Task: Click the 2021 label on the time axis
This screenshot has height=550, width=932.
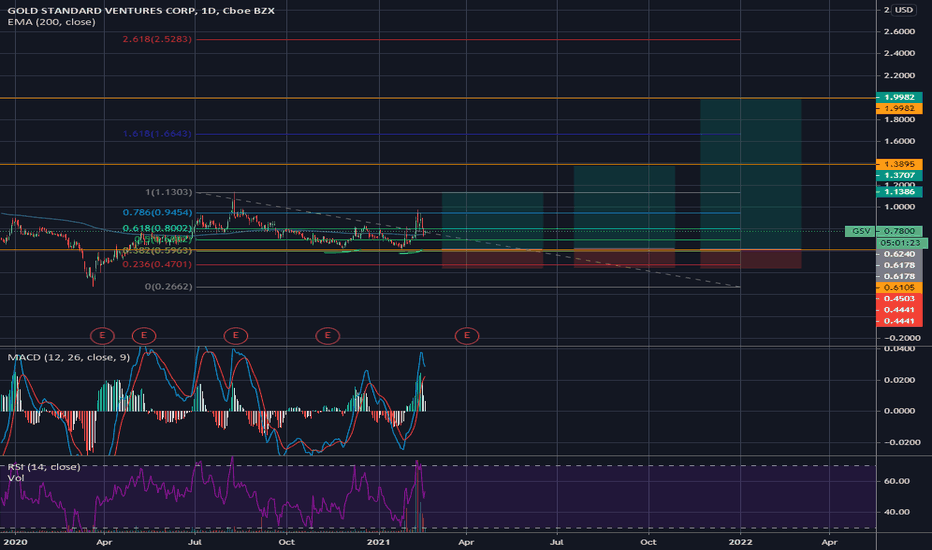Action: pos(379,542)
